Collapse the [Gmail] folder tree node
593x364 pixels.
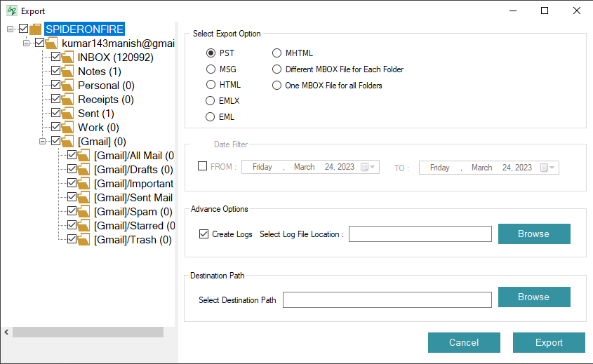tap(43, 142)
